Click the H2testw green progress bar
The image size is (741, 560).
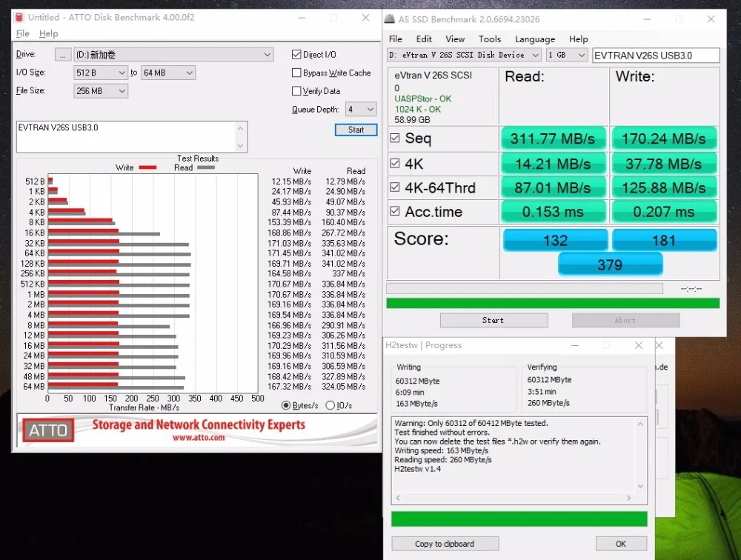point(519,519)
